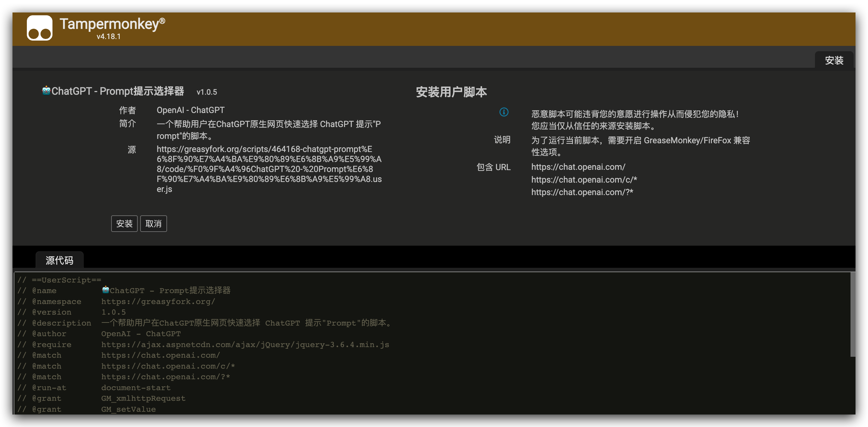
Task: Click the 源 label
Action: (x=132, y=150)
